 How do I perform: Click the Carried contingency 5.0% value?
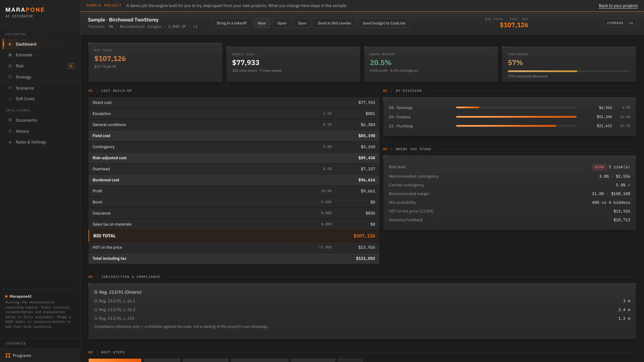pyautogui.click(x=623, y=185)
